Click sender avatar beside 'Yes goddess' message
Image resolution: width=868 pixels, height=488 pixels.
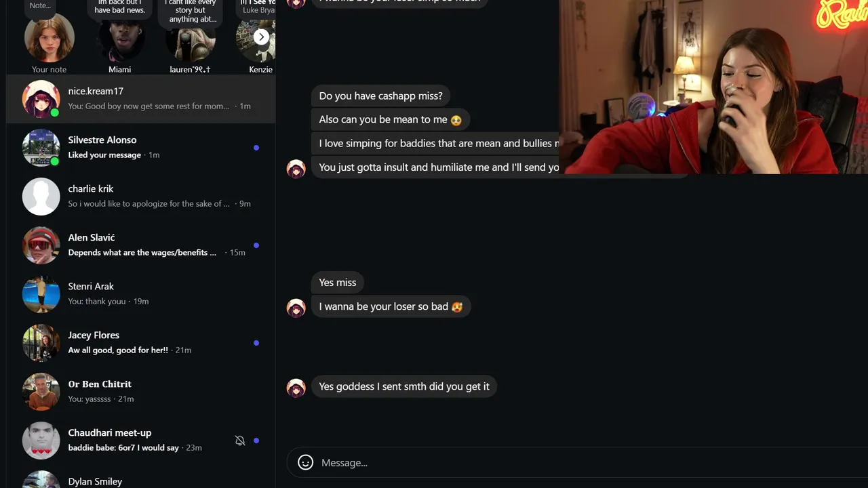[x=296, y=388]
